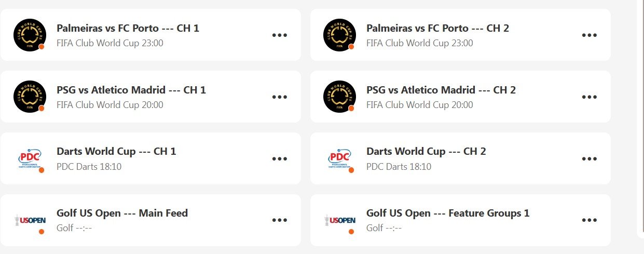Open Golf US Open --- Feature Groups 1 link
This screenshot has width=644, height=254.
coord(448,213)
